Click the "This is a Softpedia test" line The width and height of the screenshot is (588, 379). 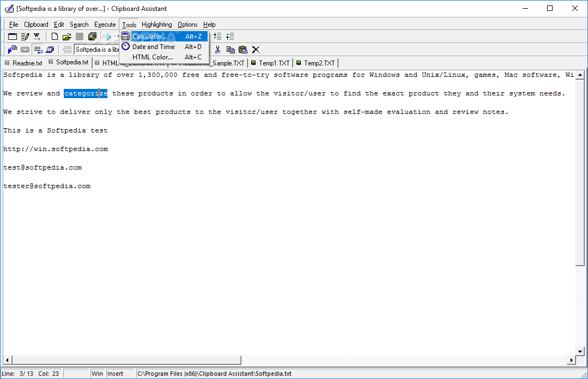click(56, 130)
